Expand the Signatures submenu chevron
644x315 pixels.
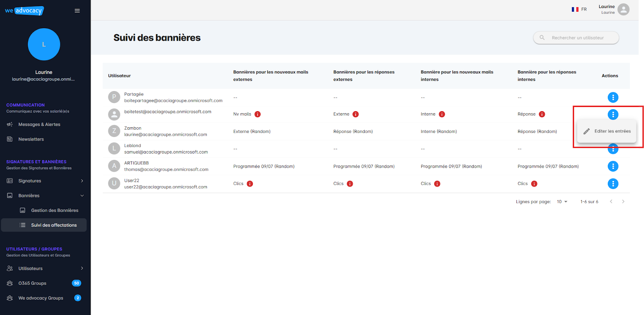pos(82,181)
